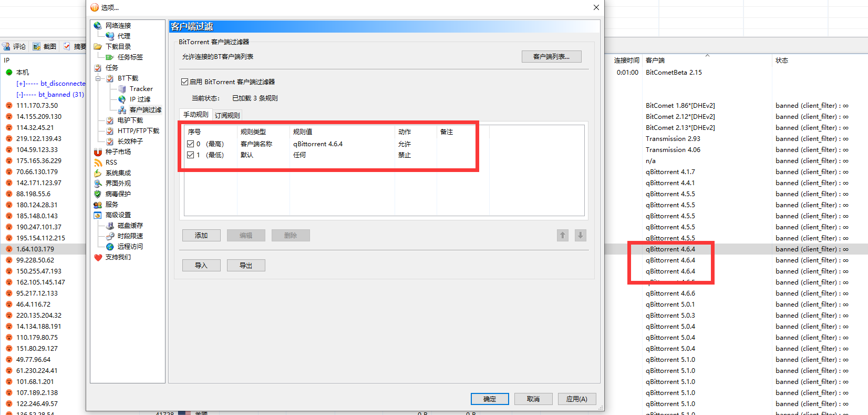Open the 评论 tab in main window
The image size is (868, 415).
pos(14,46)
